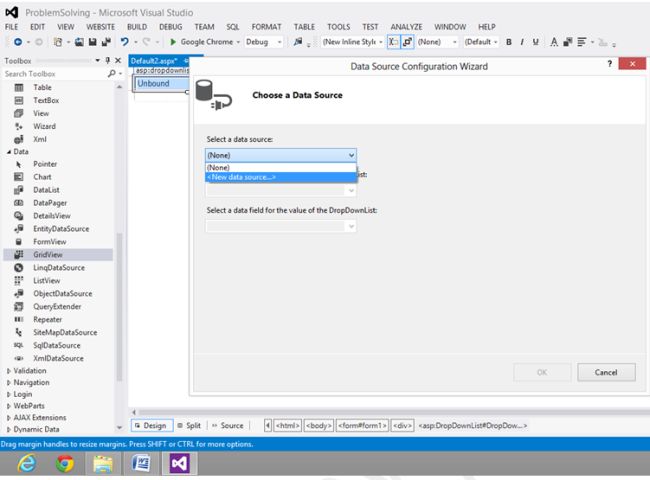The height and width of the screenshot is (480, 650).
Task: Open the Google Chrome browser dropdown arrow
Action: coord(238,42)
